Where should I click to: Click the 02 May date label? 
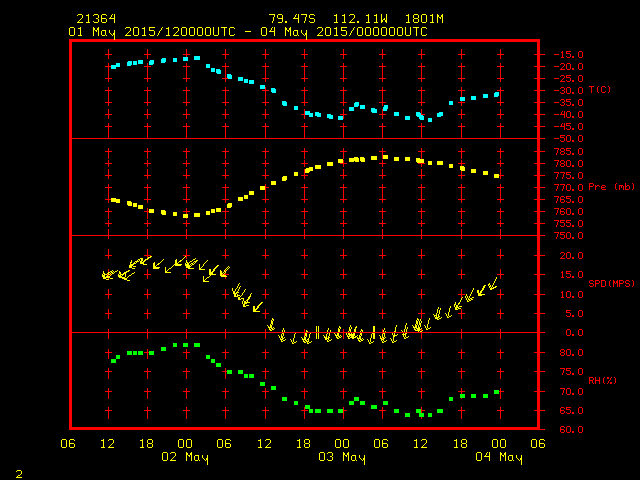click(x=185, y=458)
